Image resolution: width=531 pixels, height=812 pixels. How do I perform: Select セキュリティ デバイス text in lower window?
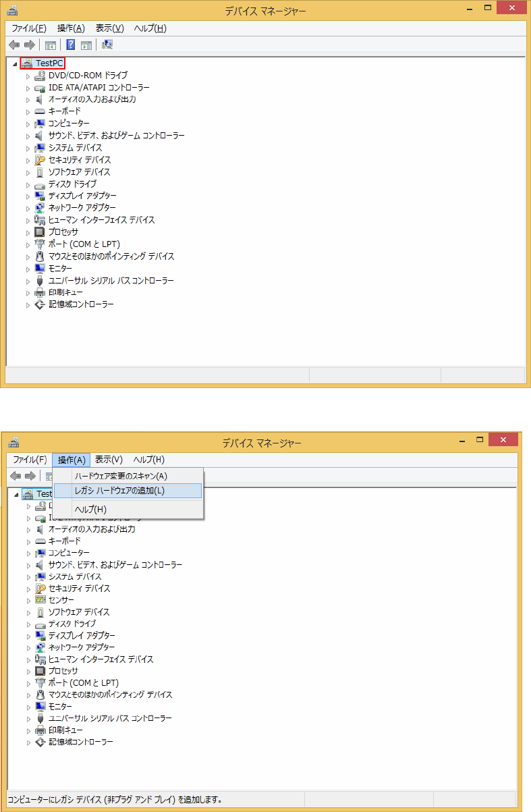pos(79,589)
